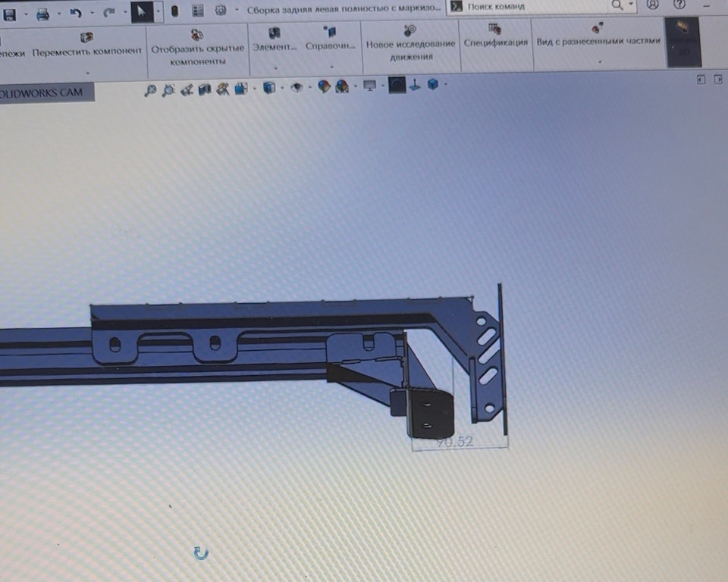Image resolution: width=728 pixels, height=582 pixels.
Task: Click the Dynamic Annotation Views icon
Action: [x=223, y=89]
